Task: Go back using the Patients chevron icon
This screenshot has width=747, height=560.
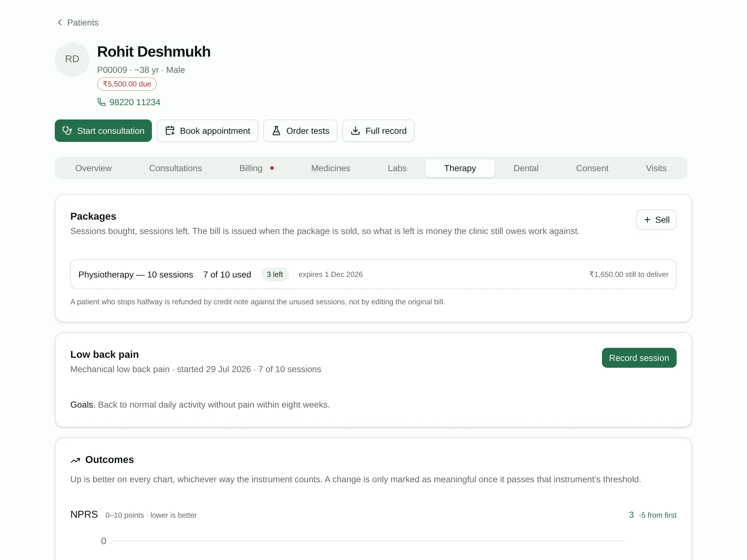Action: click(60, 23)
